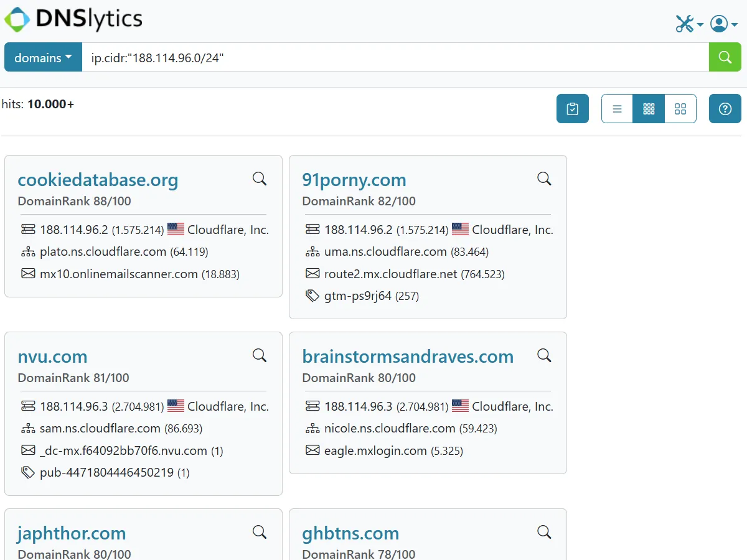Click tag icon beside pub-4471804446450219
Image resolution: width=747 pixels, height=560 pixels.
coord(28,472)
